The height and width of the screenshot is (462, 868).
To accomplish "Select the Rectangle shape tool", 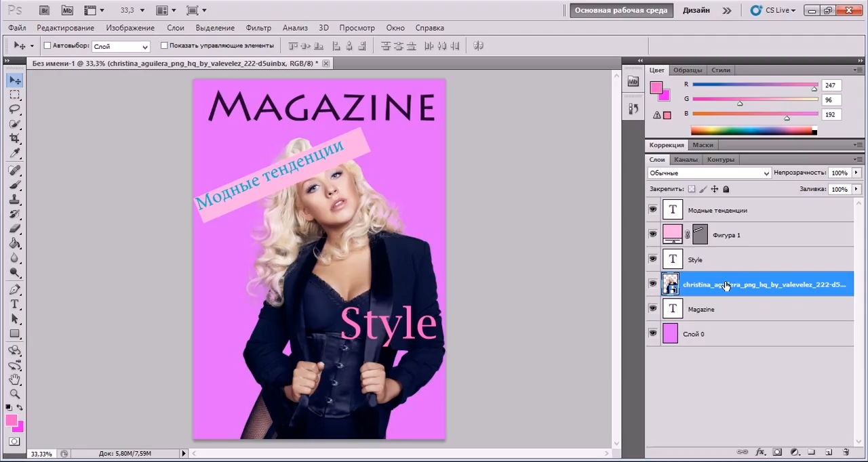I will click(x=14, y=333).
